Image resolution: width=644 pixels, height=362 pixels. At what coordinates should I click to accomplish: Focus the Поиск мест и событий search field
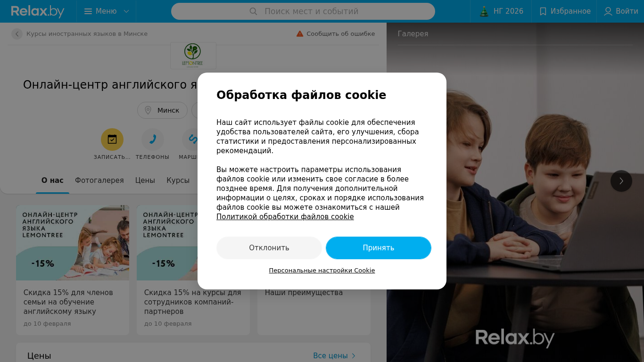click(303, 11)
